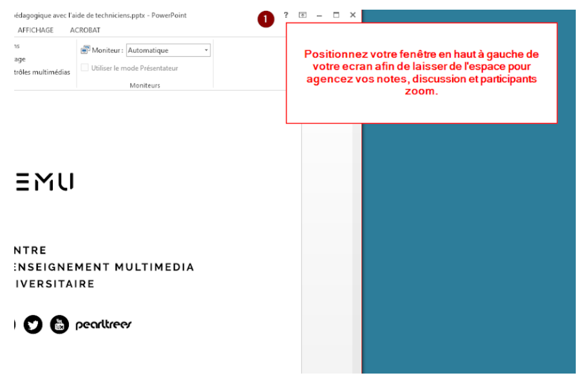Image resolution: width=588 pixels, height=380 pixels.
Task: Open the Ribbon Display Options icon
Action: click(303, 15)
